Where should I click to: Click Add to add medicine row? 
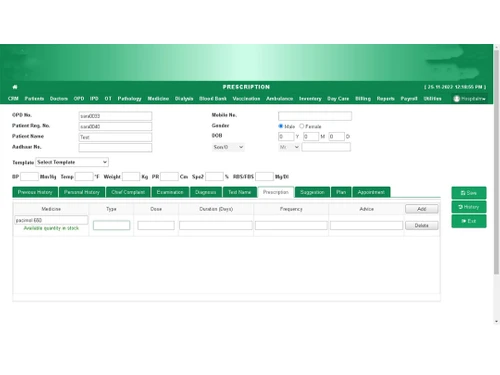pyautogui.click(x=422, y=209)
